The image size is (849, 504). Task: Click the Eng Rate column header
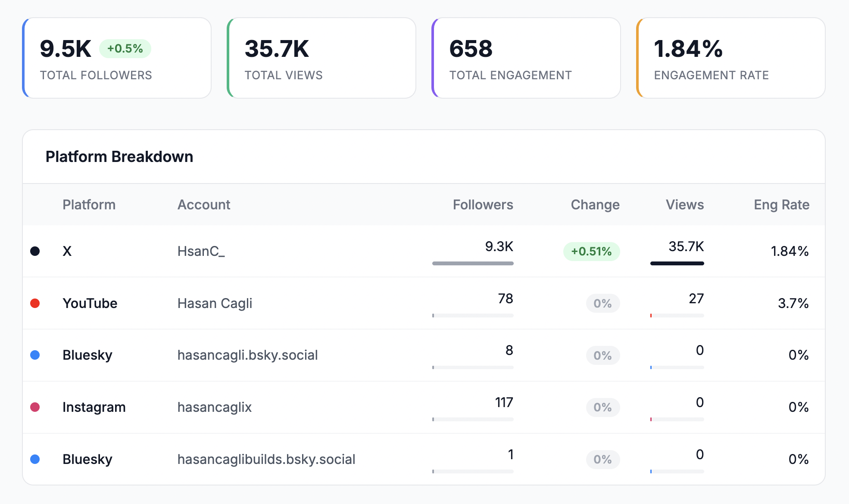click(781, 205)
